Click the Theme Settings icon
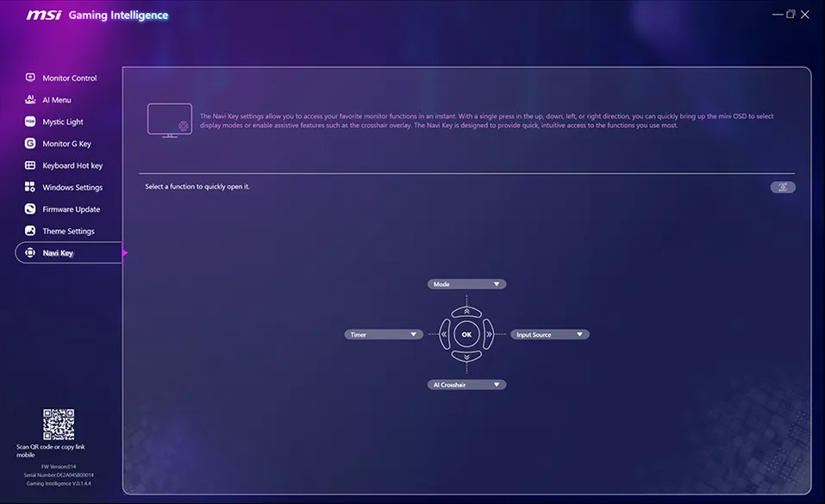This screenshot has height=504, width=825. tap(30, 230)
